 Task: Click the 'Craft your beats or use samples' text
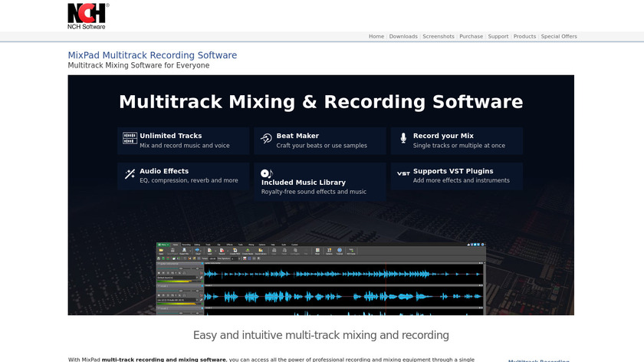(x=321, y=146)
